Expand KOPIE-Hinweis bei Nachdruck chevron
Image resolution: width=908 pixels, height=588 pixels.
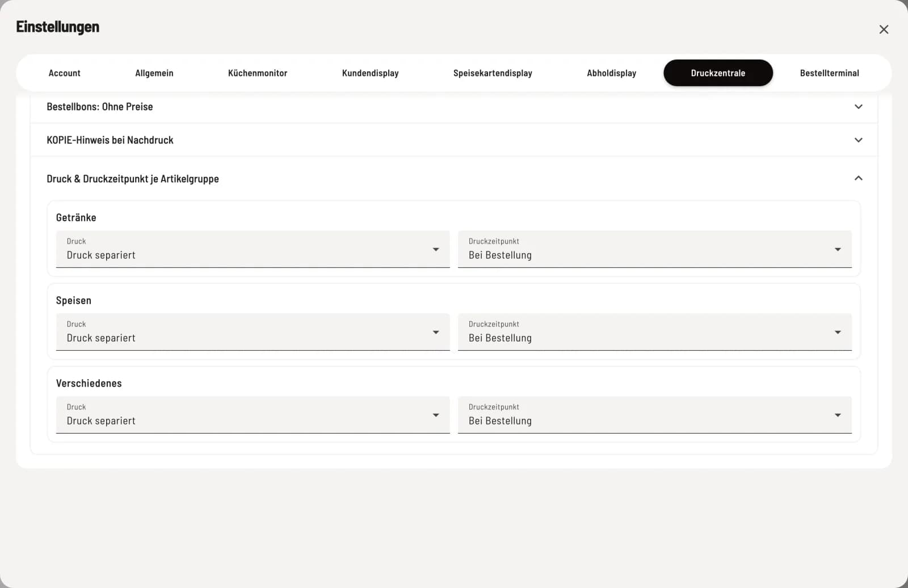858,140
